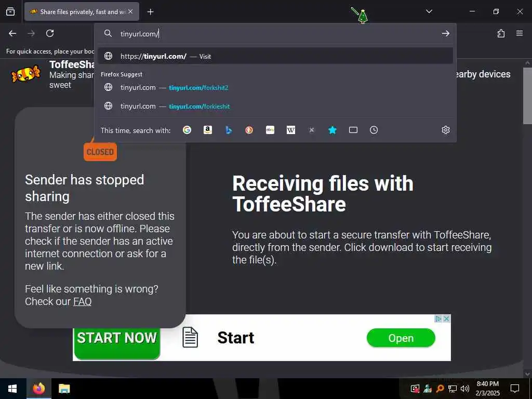Search this time with Google

pos(187,130)
